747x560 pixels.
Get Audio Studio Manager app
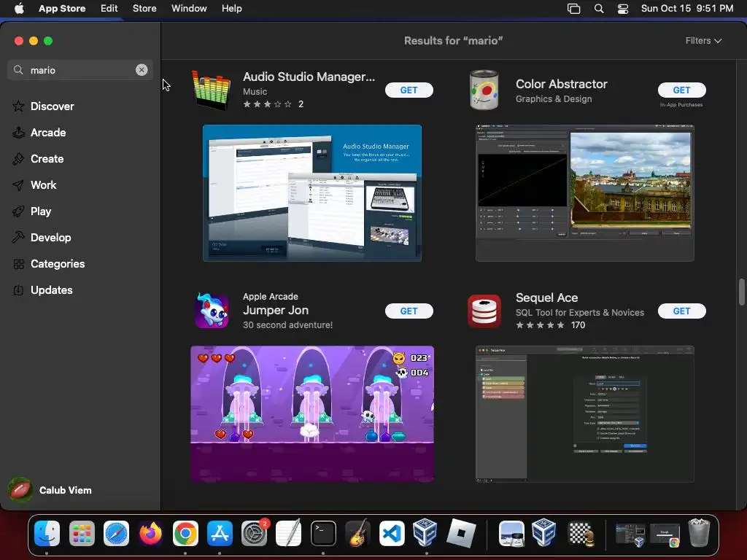(x=409, y=90)
